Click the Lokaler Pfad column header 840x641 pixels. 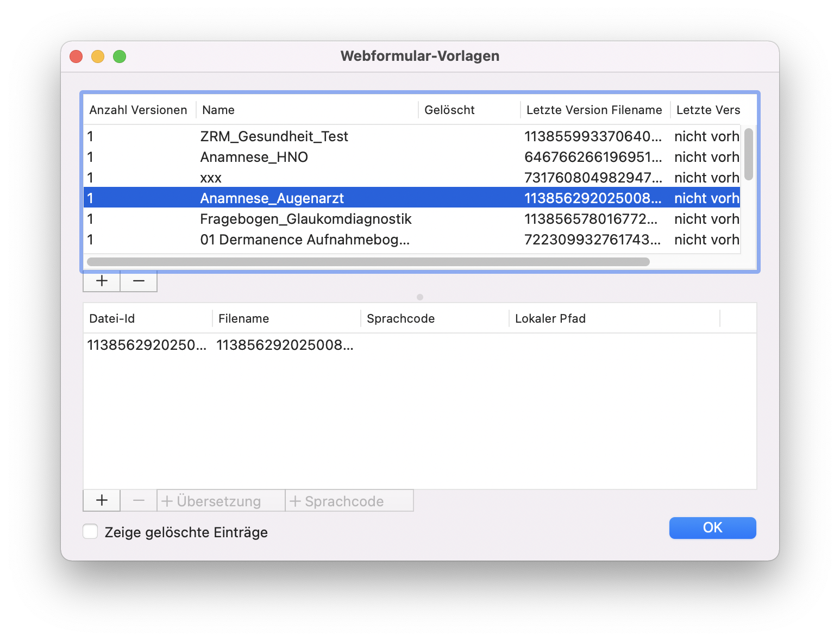click(615, 318)
